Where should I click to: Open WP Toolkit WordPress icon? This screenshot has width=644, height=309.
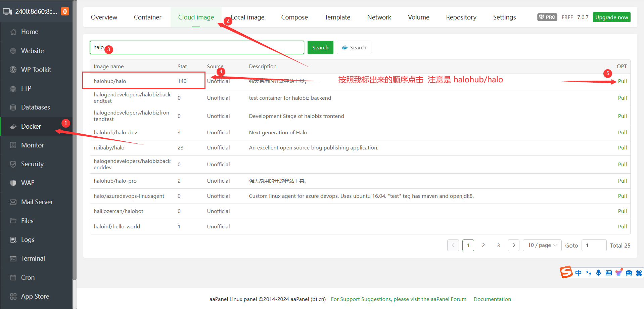13,70
